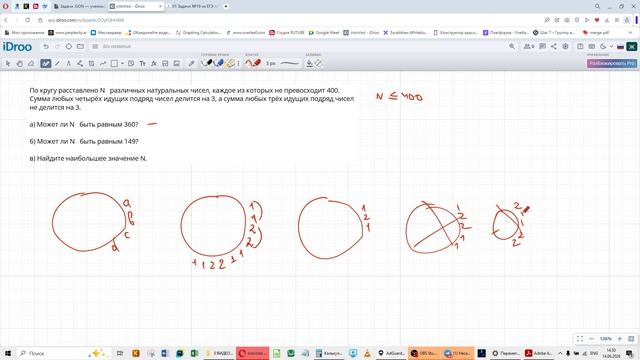The image size is (640, 360).
Task: Open the Windows Start menu
Action: click(x=7, y=353)
